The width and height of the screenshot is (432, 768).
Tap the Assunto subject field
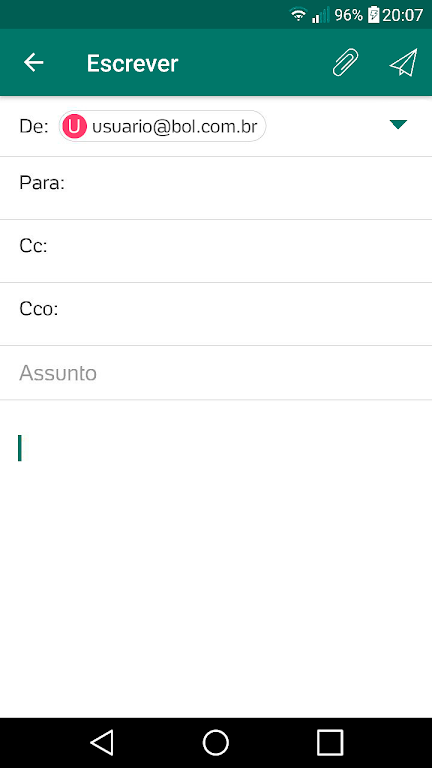coord(216,373)
